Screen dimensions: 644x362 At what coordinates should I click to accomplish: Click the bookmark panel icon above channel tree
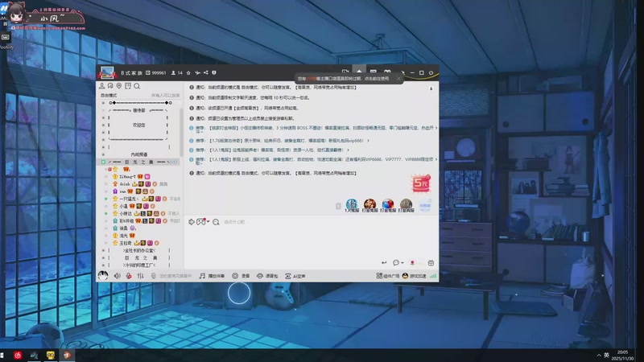128,86
